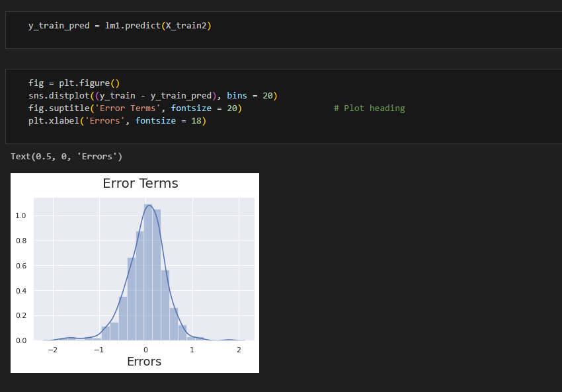Click the output text "Text(0.5, 0, 'Errors')"

coord(66,157)
